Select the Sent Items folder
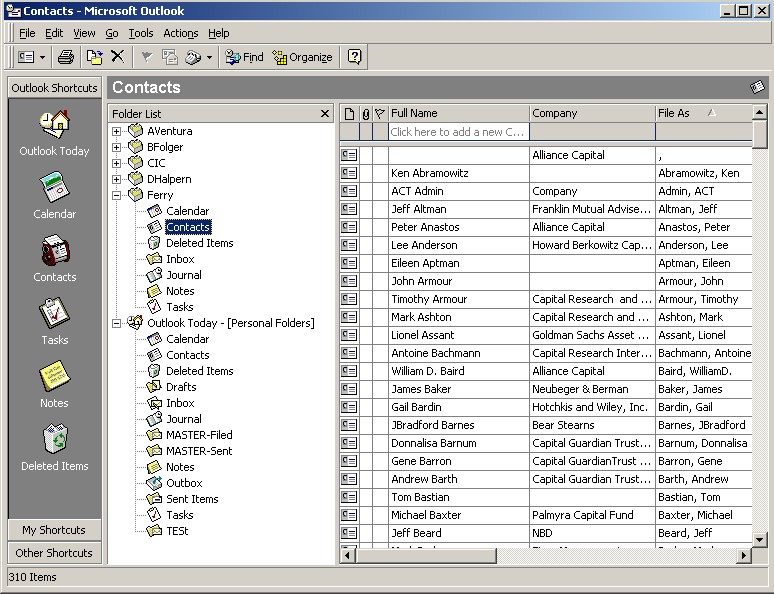Screen dimensions: 774x594 click(192, 499)
